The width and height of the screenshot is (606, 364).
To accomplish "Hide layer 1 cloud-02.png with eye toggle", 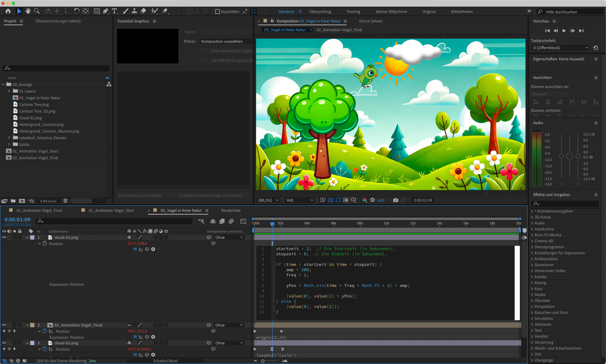I will point(4,237).
